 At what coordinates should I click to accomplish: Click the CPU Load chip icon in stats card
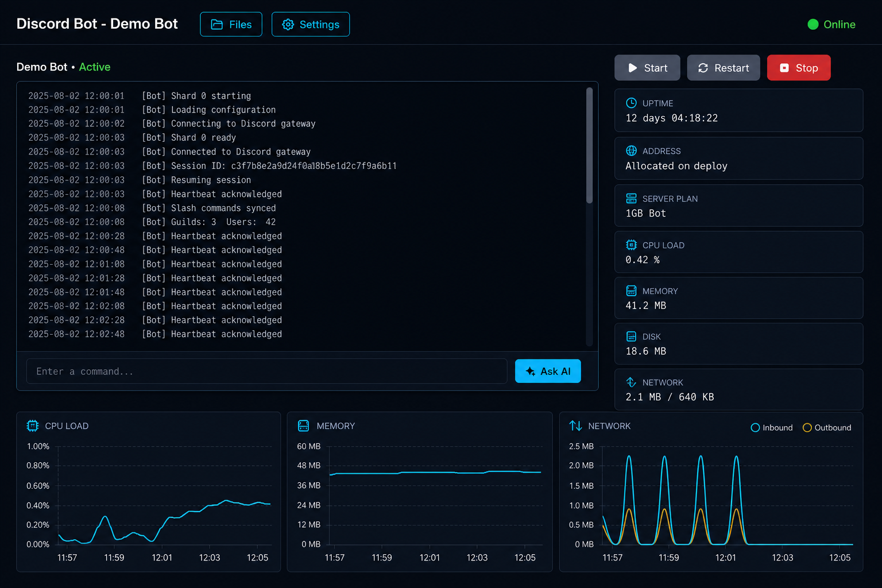[x=631, y=245]
